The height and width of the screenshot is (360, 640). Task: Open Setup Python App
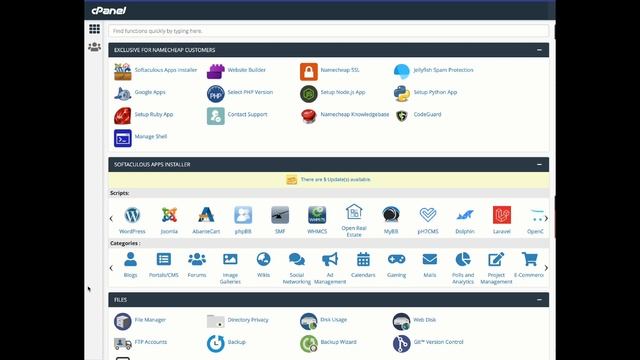coord(425,93)
